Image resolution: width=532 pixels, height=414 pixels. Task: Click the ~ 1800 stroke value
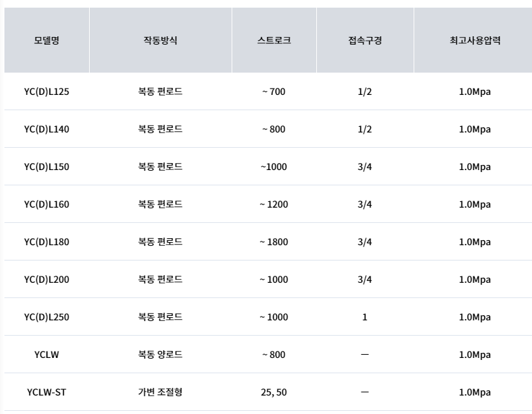274,242
